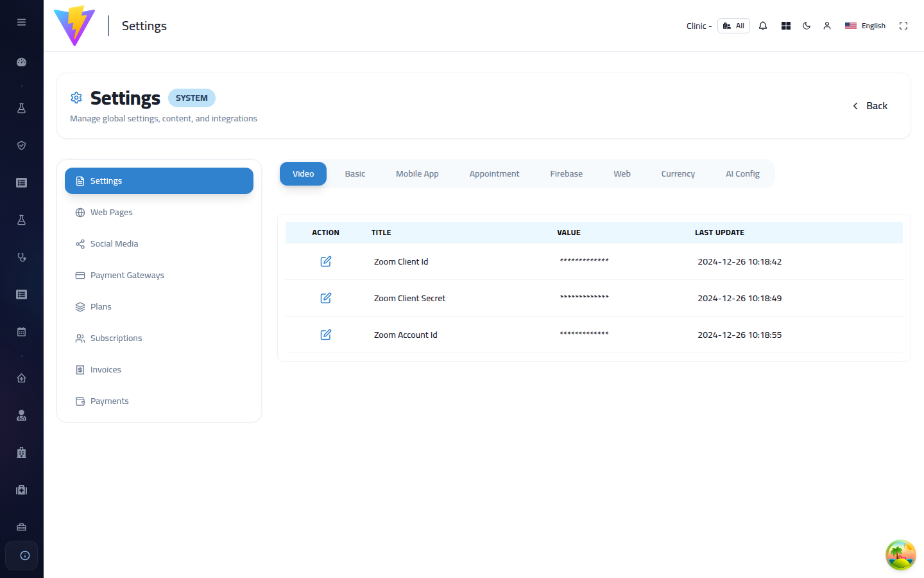Open the hamburger menu in sidebar
The image size is (924, 578).
click(21, 22)
